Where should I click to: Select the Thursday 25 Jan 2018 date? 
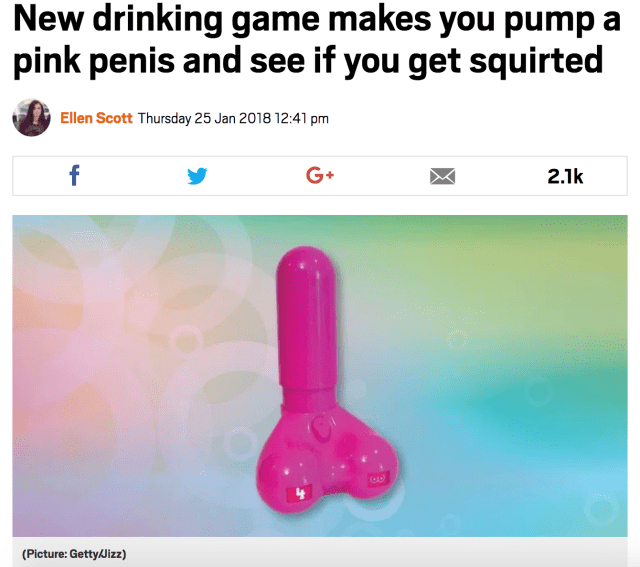[x=204, y=118]
